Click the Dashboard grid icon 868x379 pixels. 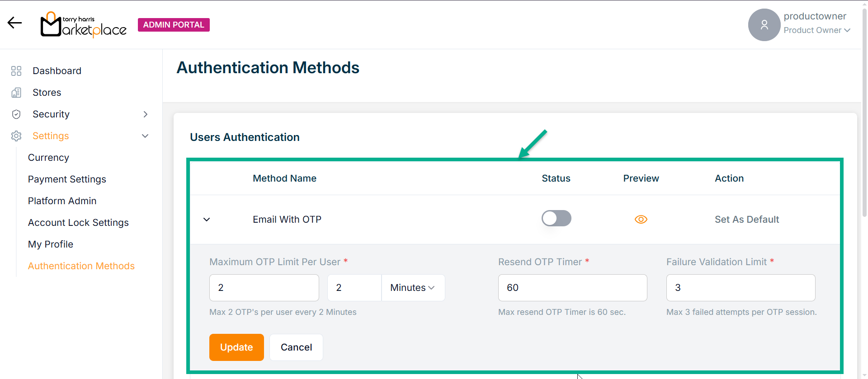tap(16, 71)
